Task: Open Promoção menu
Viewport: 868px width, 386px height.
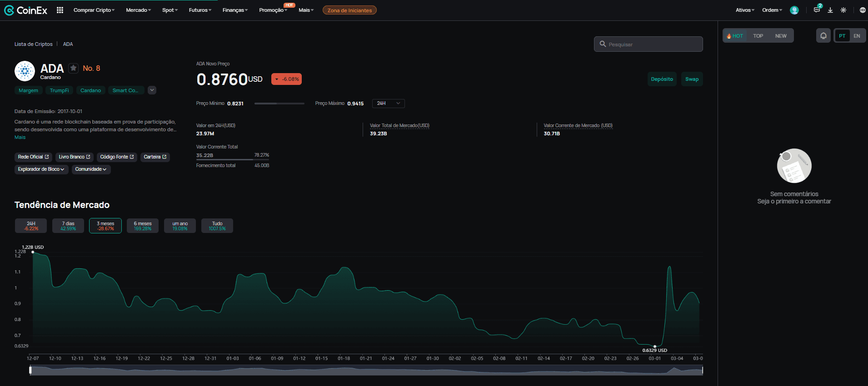Action: click(273, 10)
